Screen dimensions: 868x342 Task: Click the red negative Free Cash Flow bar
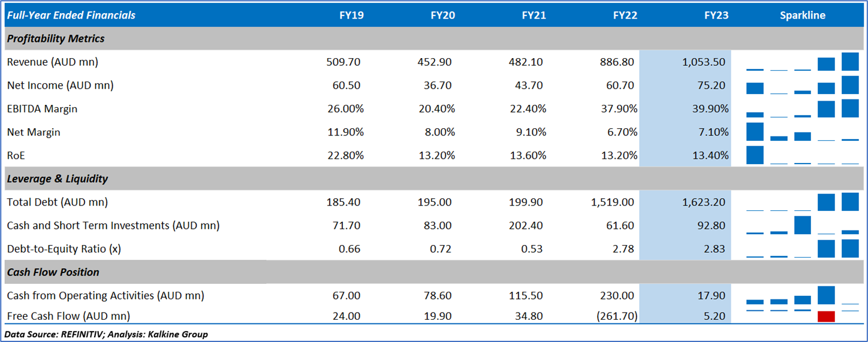click(x=826, y=317)
